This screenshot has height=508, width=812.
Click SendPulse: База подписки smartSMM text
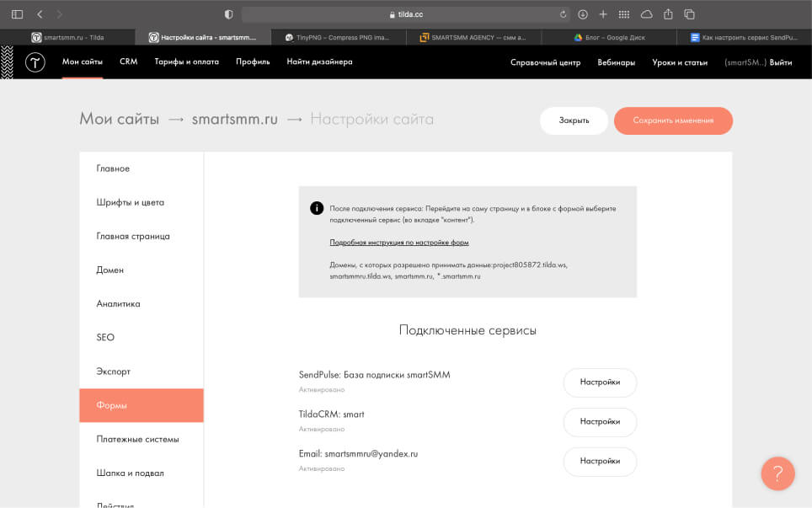pos(374,375)
